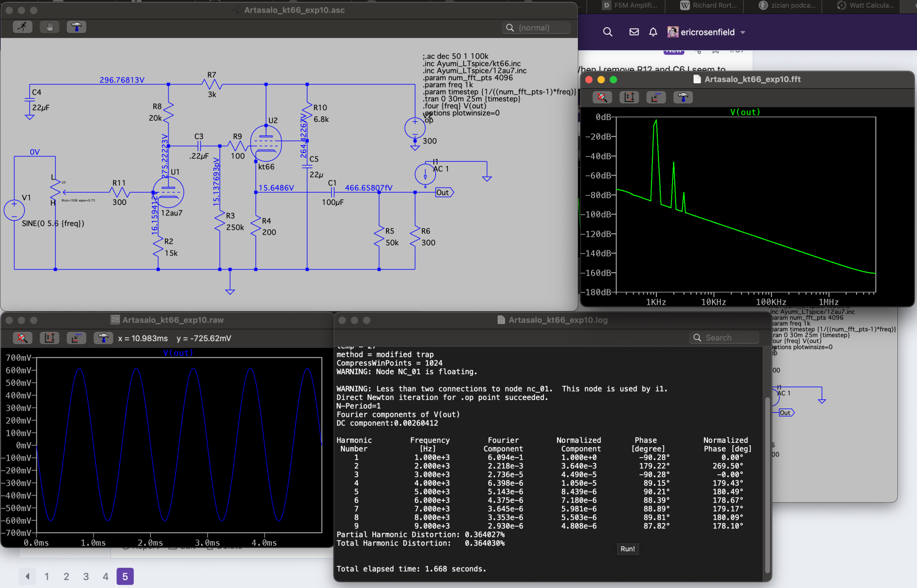Click the R7 3k resistor in the schematic
917x588 pixels.
point(212,84)
